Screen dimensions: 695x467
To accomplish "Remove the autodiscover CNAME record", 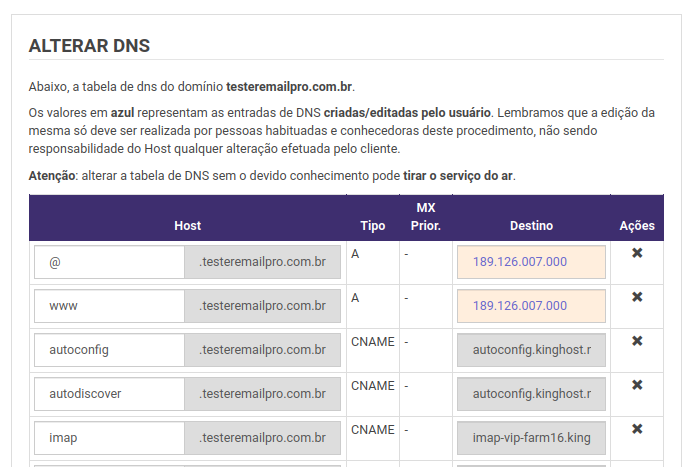I will click(637, 385).
